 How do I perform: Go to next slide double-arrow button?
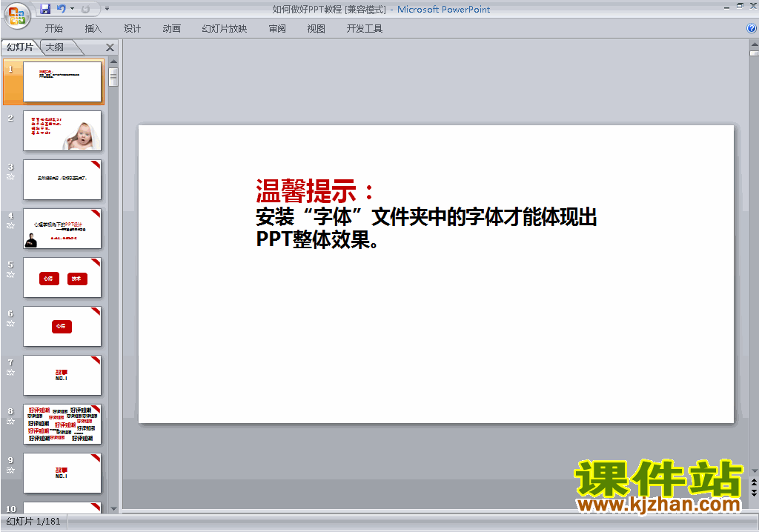pos(754,493)
